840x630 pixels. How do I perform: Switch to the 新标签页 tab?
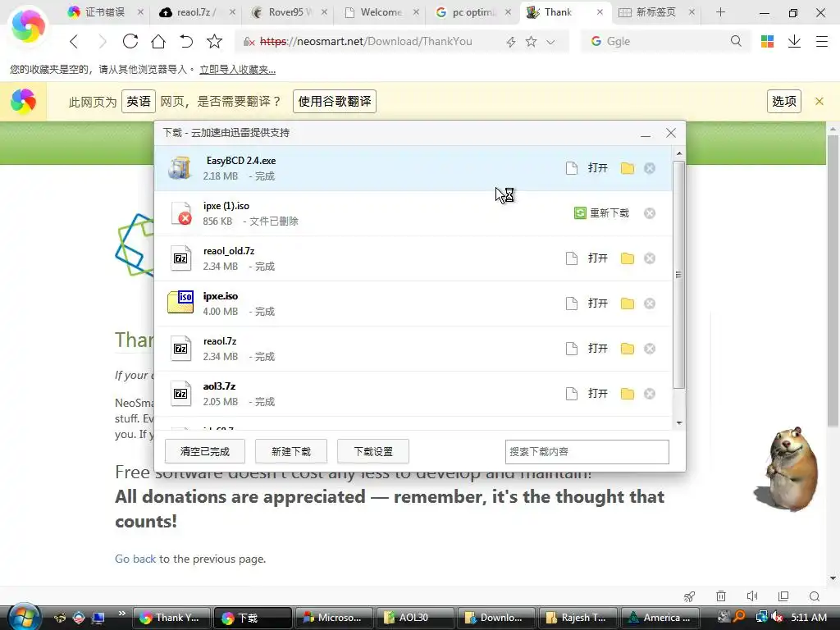(655, 11)
